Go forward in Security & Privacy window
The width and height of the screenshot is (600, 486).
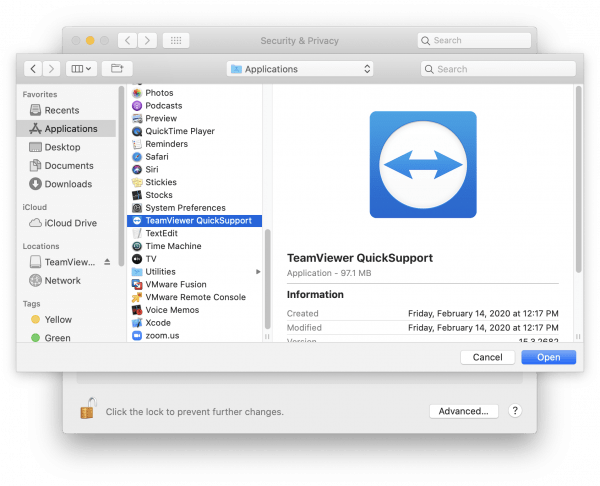[x=147, y=41]
